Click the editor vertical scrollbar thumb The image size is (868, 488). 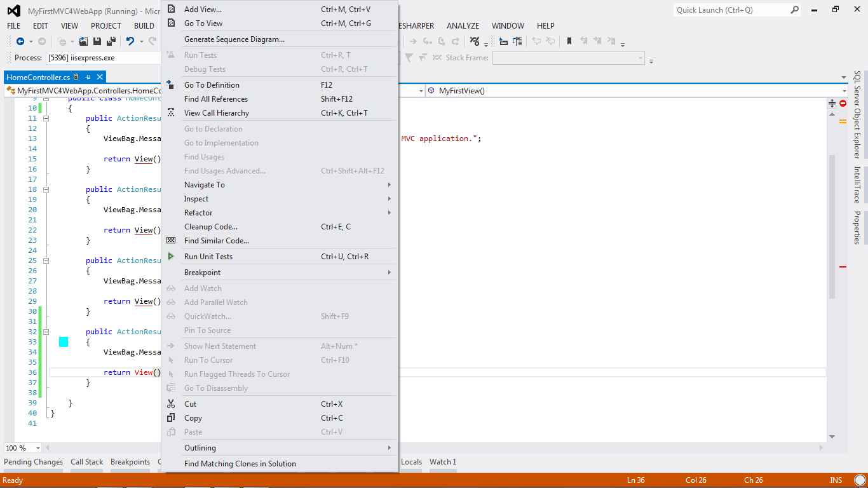coord(832,226)
